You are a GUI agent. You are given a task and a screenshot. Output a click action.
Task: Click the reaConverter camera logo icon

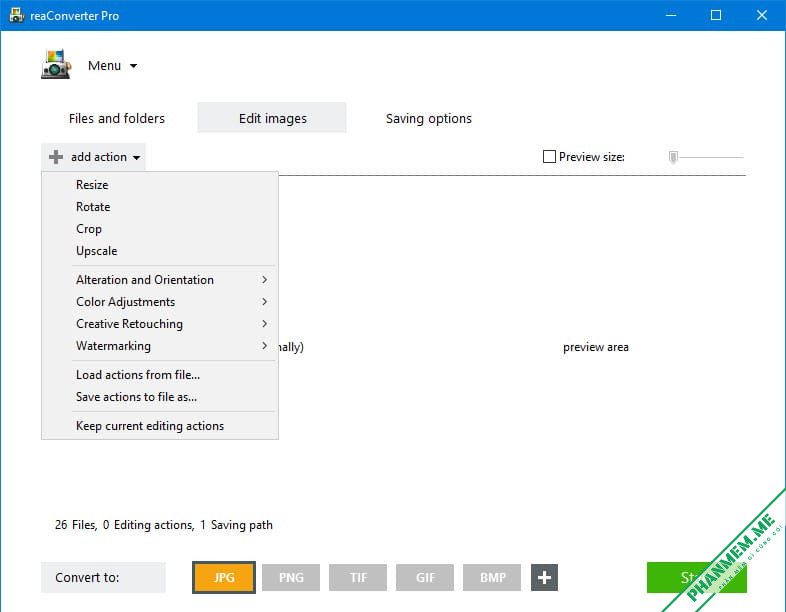pos(56,64)
